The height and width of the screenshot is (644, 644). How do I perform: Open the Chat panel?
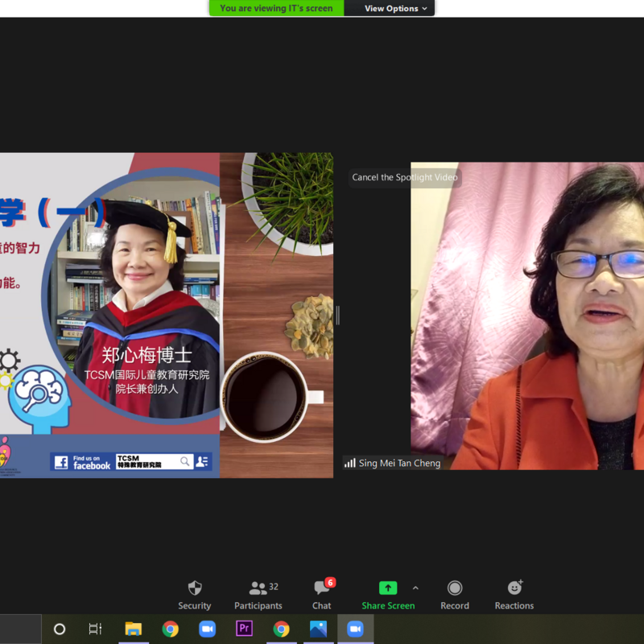pyautogui.click(x=321, y=594)
